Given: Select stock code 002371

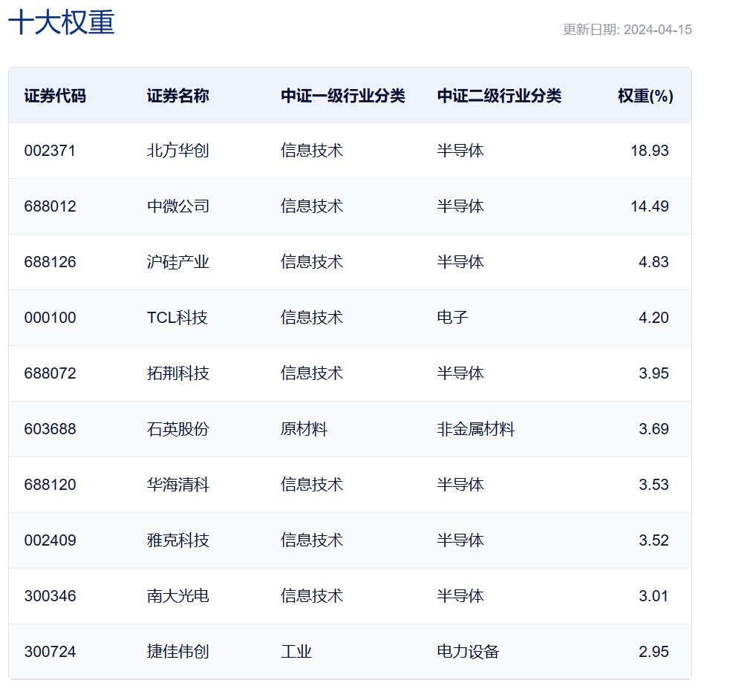Looking at the screenshot, I should point(50,151).
